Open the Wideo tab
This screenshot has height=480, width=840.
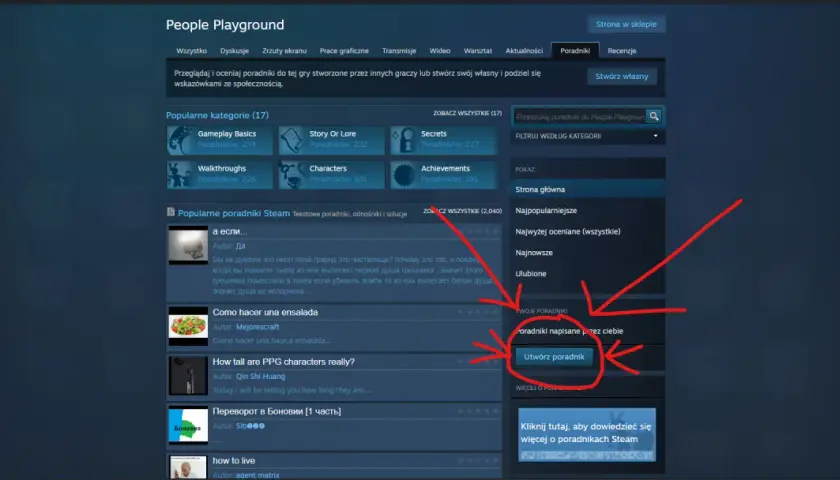click(x=440, y=51)
